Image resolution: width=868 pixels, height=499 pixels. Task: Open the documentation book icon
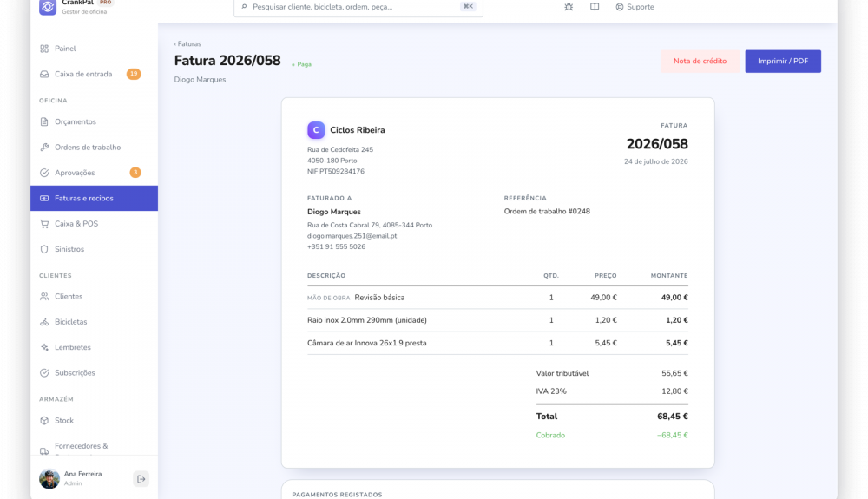tap(595, 7)
